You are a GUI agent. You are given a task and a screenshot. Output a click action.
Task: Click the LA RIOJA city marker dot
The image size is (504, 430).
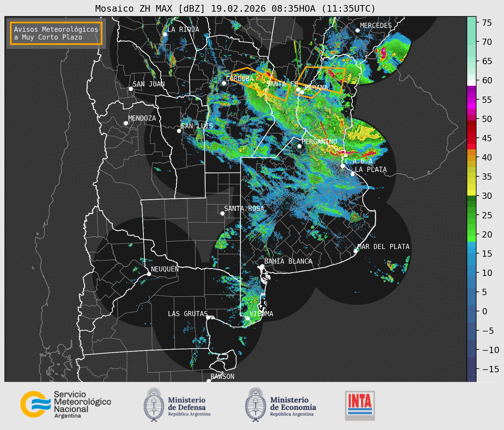tap(165, 34)
